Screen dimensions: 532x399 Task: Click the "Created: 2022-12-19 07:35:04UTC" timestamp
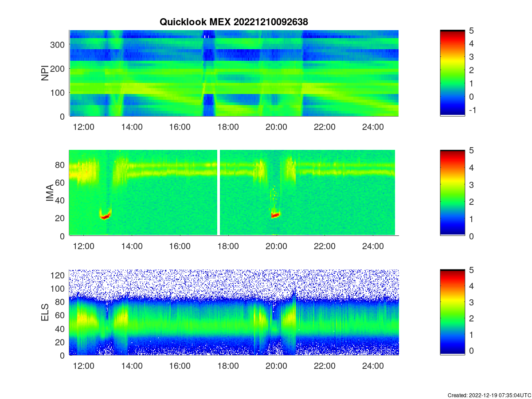pos(489,395)
